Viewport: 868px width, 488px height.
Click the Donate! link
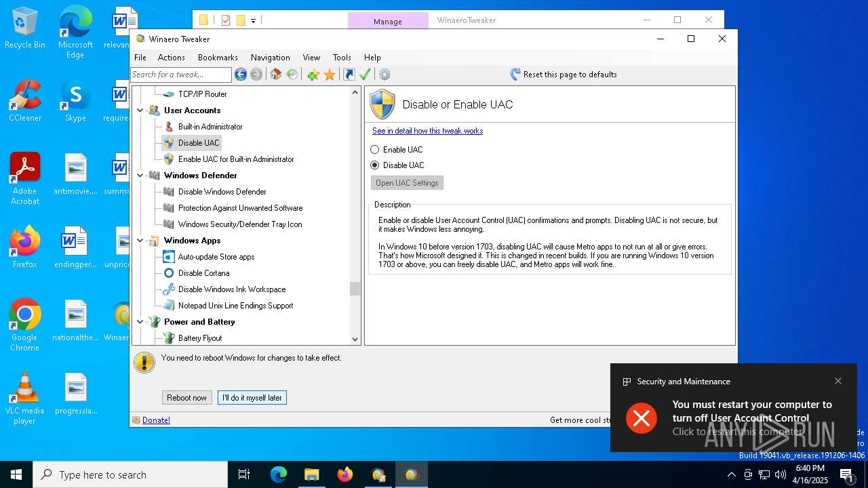pos(156,420)
